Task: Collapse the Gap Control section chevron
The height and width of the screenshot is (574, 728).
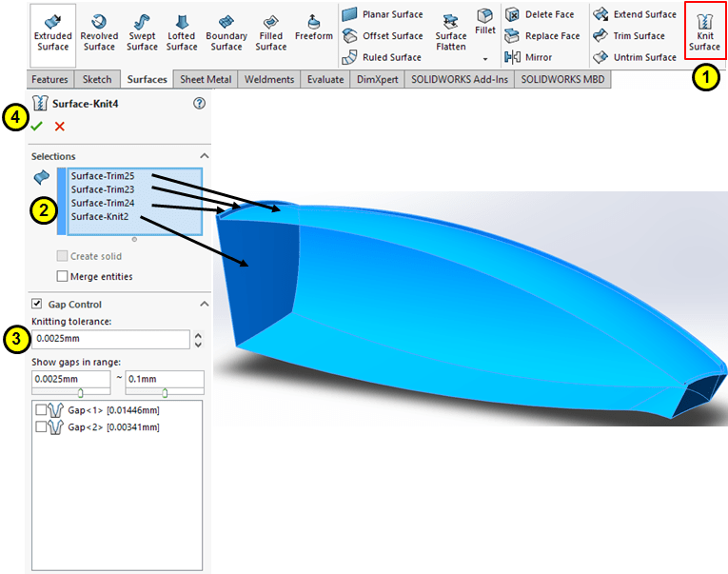Action: pyautogui.click(x=204, y=305)
